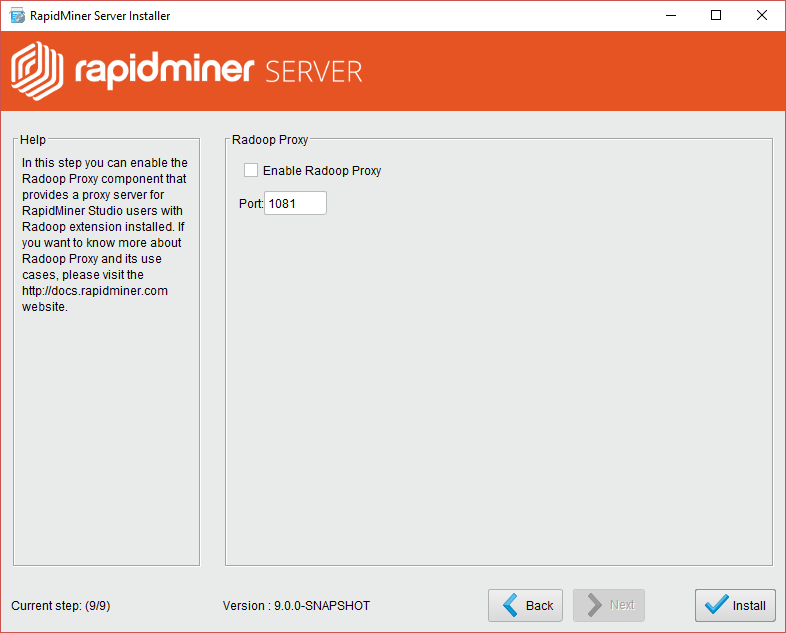Click the "Enable Radoop Proxy" label text
The width and height of the screenshot is (786, 633).
[x=322, y=171]
